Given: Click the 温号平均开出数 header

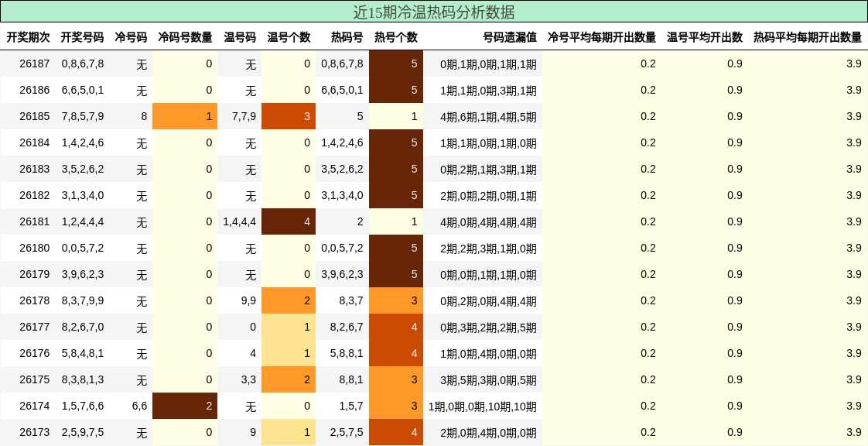Looking at the screenshot, I should 705,37.
